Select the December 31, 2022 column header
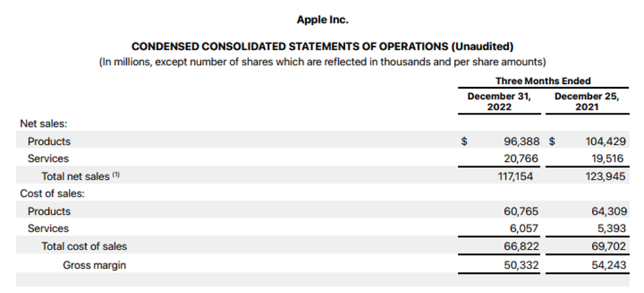This screenshot has height=293, width=644. coord(499,102)
